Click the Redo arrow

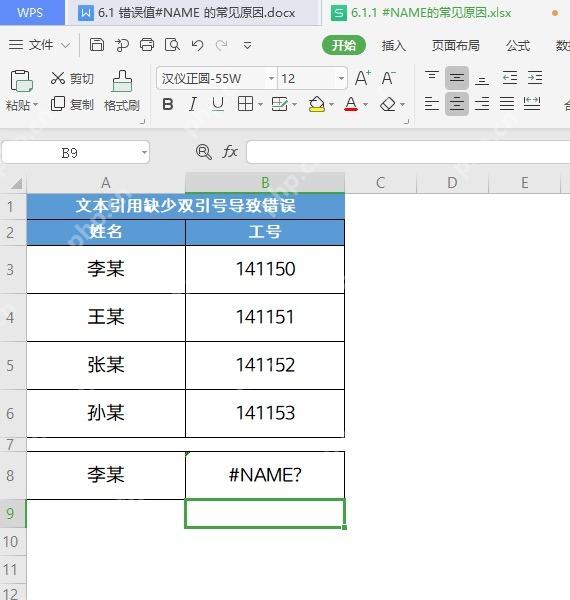click(222, 45)
